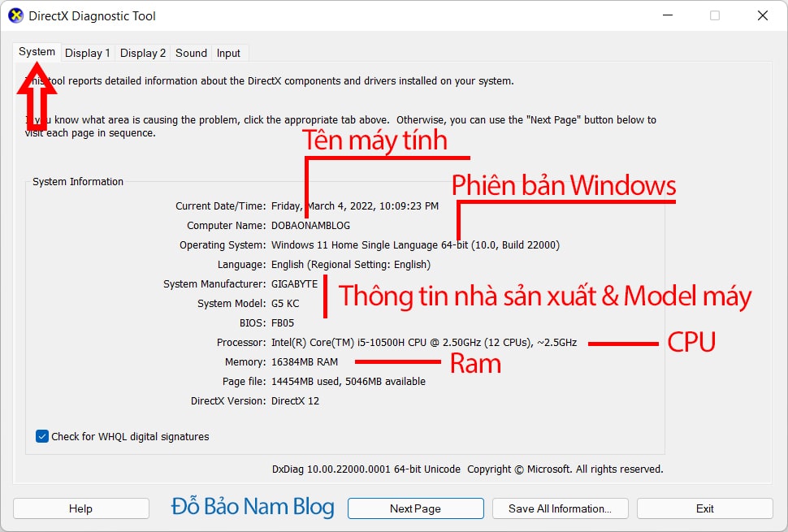788x532 pixels.
Task: Click the system model G5 KC
Action: pyautogui.click(x=285, y=304)
